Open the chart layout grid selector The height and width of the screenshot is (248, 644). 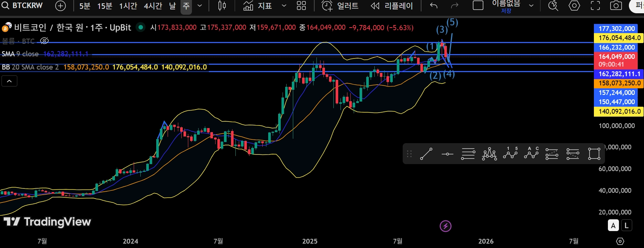pyautogui.click(x=301, y=6)
